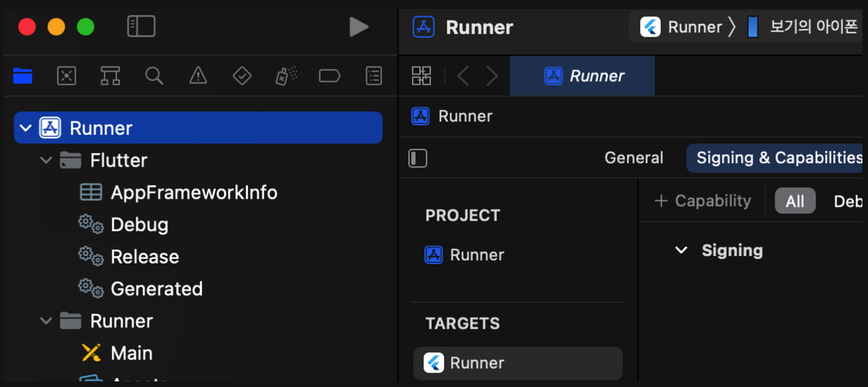The width and height of the screenshot is (868, 387).
Task: Run the project with the Play button
Action: click(x=358, y=26)
